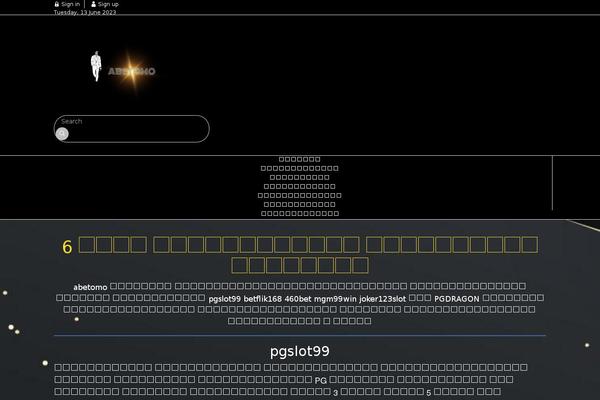Click the pgslot99 link in intro paragraph
Image resolution: width=600 pixels, height=400 pixels.
tap(224, 299)
